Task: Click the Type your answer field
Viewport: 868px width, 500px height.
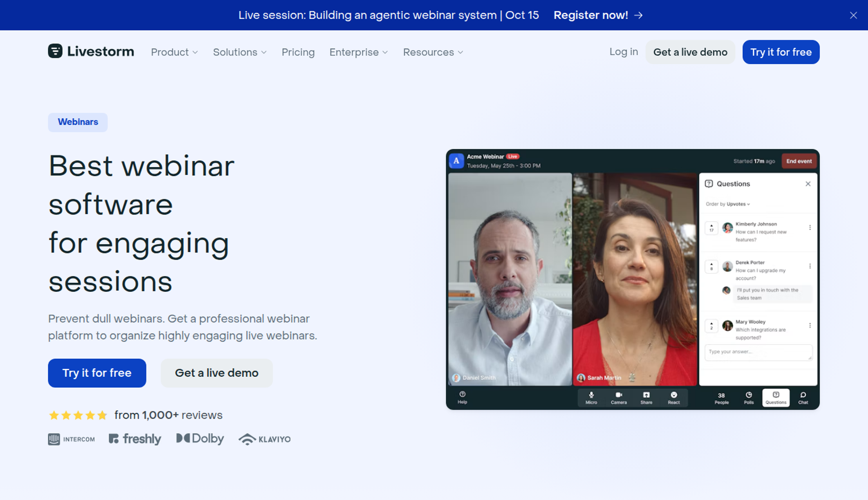Action: [758, 352]
